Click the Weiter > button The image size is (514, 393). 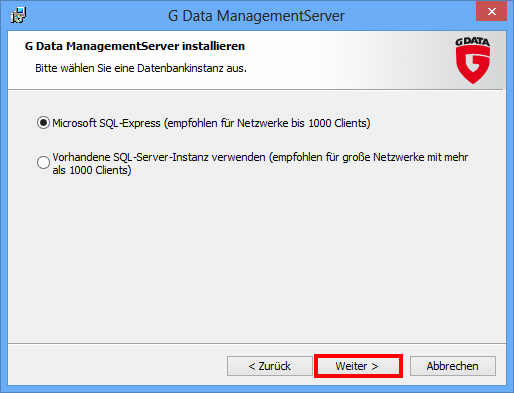pyautogui.click(x=358, y=366)
